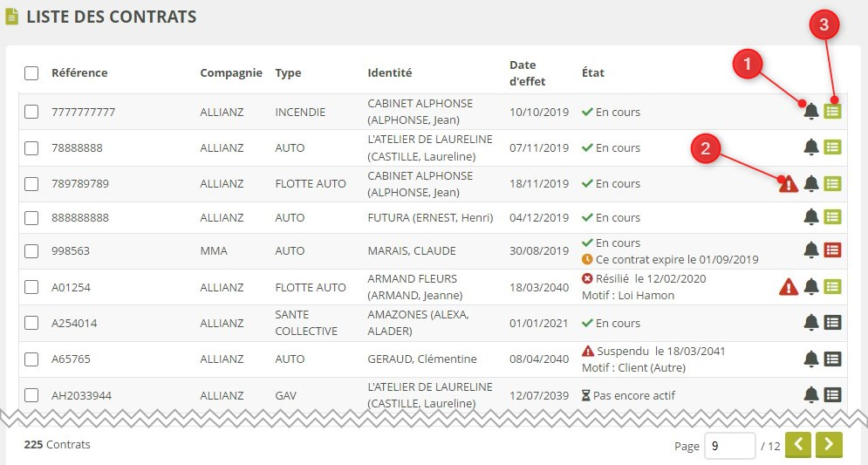
Task: Open dark list icon for contract A254014
Action: [833, 323]
